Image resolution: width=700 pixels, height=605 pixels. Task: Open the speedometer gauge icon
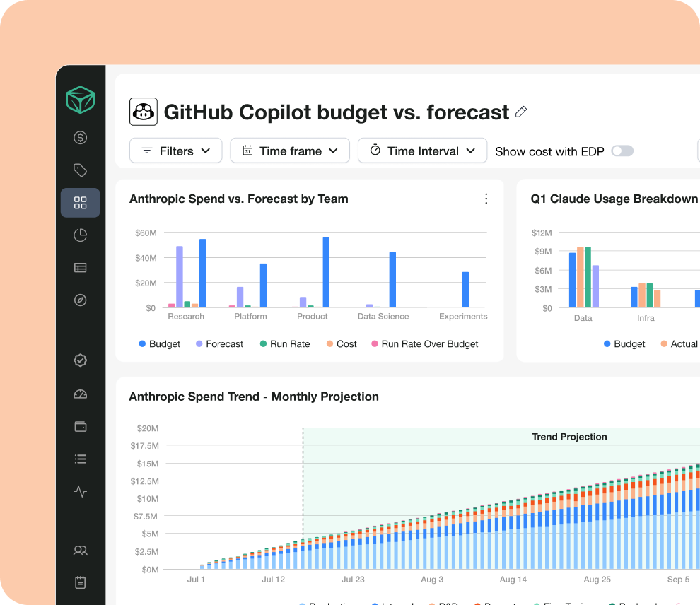coord(81,394)
